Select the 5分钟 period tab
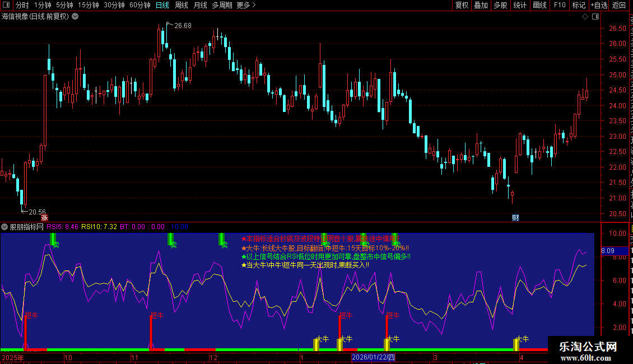Viewport: 633px width, 364px height. click(64, 5)
